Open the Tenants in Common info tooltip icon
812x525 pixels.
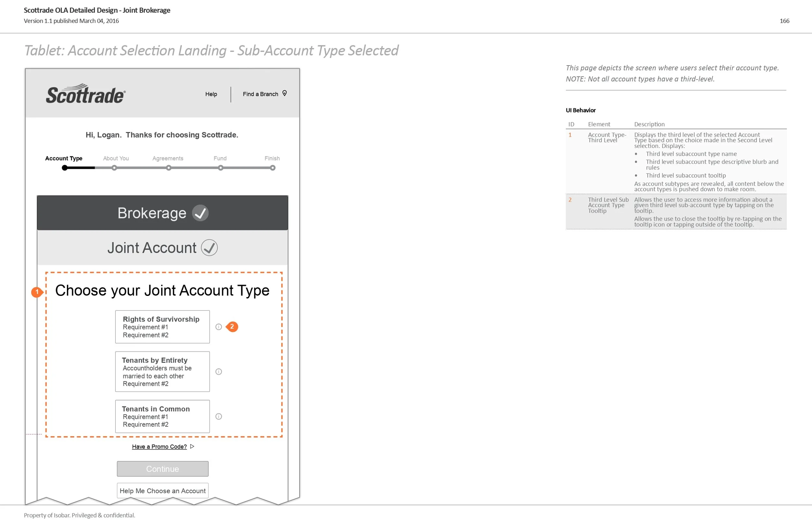[219, 416]
